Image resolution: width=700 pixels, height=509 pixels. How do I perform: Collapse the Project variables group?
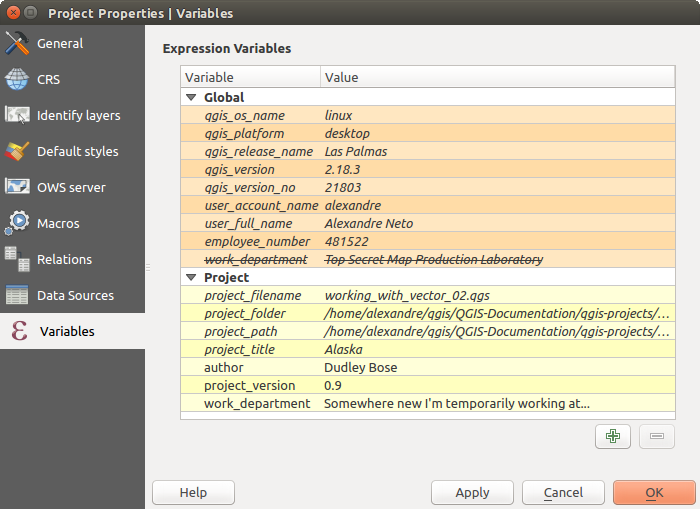pyautogui.click(x=191, y=278)
